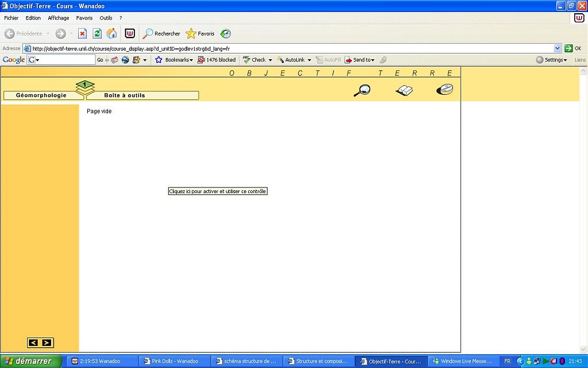This screenshot has width=588, height=368.
Task: Click 'Cliquez ici pour activer' control box
Action: coord(218,191)
